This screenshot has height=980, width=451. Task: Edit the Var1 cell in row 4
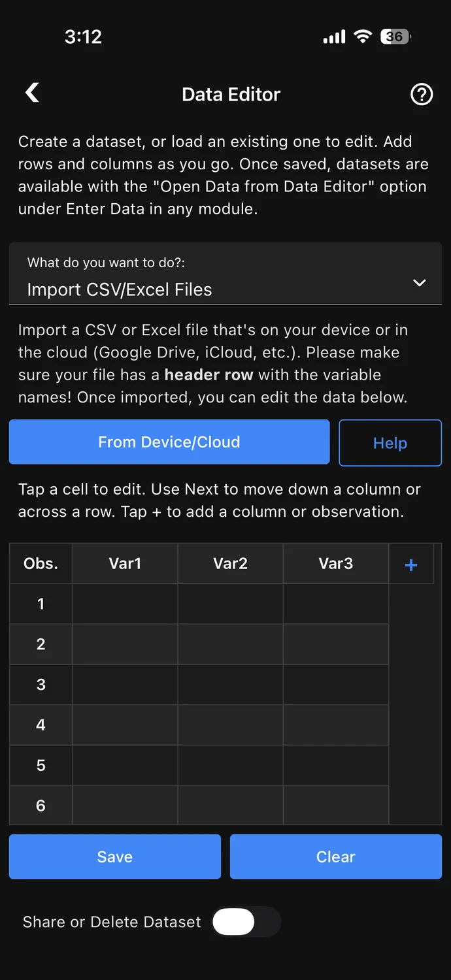pyautogui.click(x=125, y=725)
